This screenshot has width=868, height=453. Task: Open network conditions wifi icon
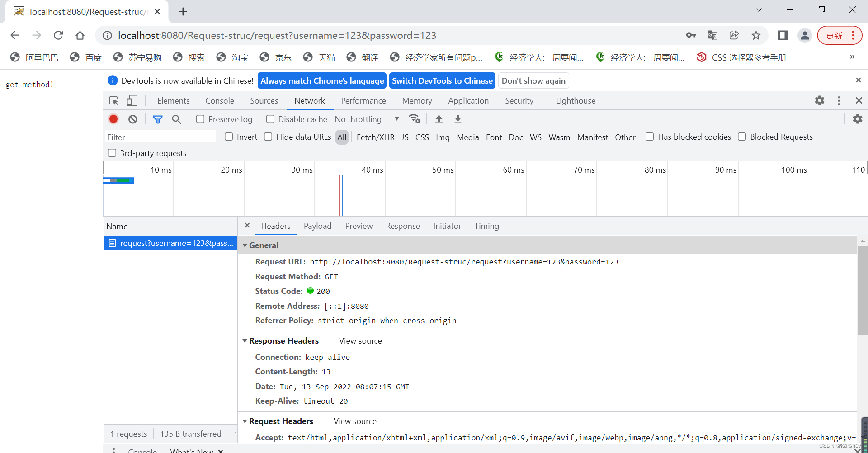click(415, 119)
